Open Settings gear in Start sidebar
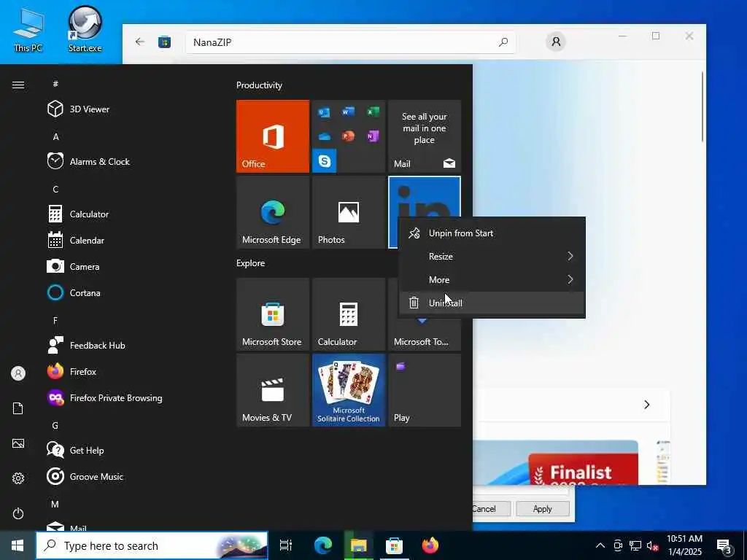The height and width of the screenshot is (560, 747). [18, 478]
